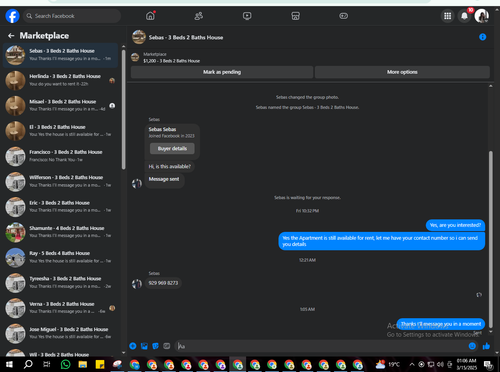Click Shamunte listing thumbnail photo

click(x=15, y=232)
